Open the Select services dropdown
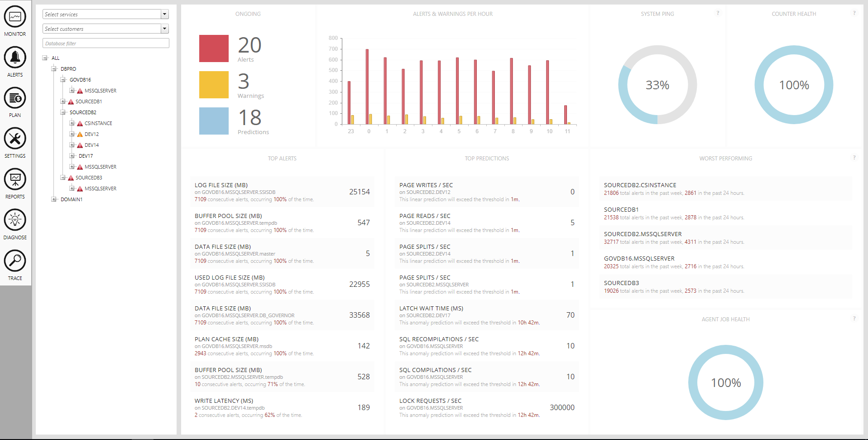Viewport: 868px width, 440px height. point(164,15)
